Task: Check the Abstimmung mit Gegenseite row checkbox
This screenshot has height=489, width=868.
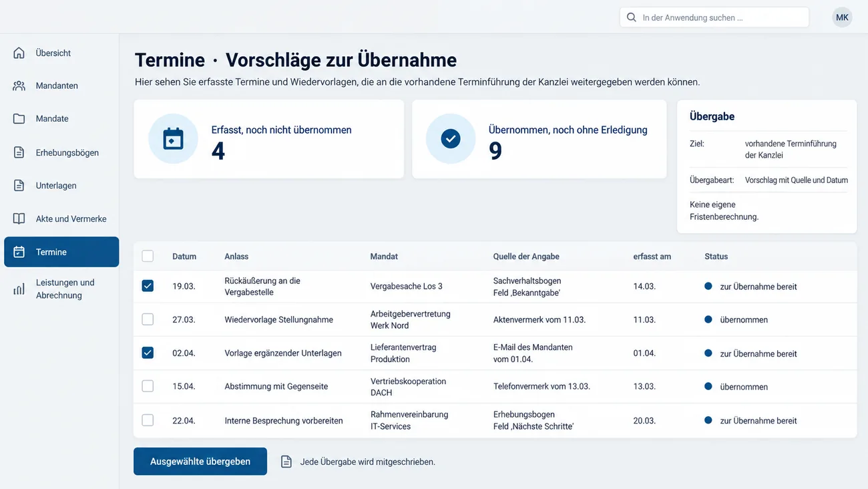Action: tap(148, 386)
